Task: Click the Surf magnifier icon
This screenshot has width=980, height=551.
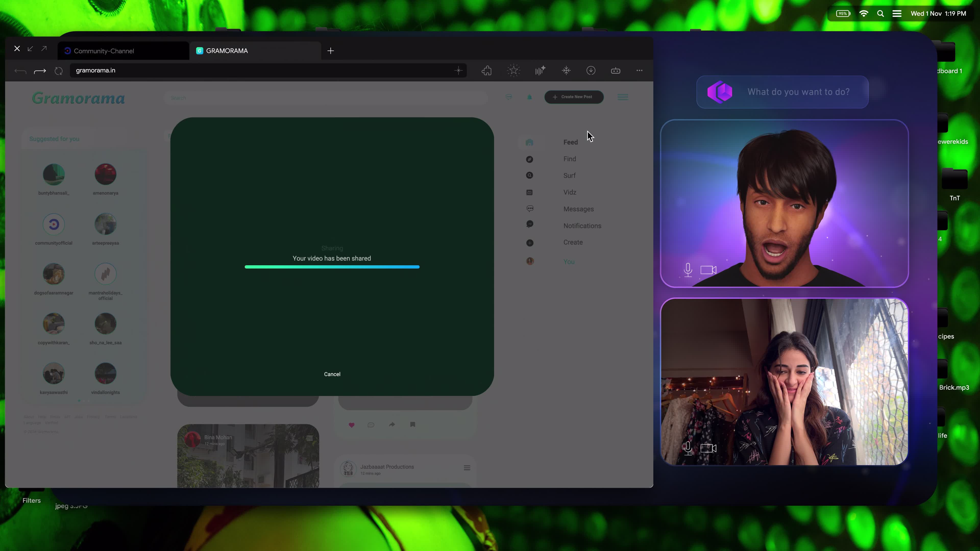Action: pyautogui.click(x=530, y=175)
